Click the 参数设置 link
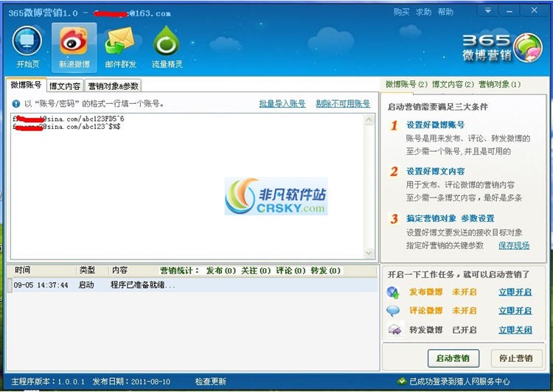This screenshot has height=392, width=553. pyautogui.click(x=478, y=218)
